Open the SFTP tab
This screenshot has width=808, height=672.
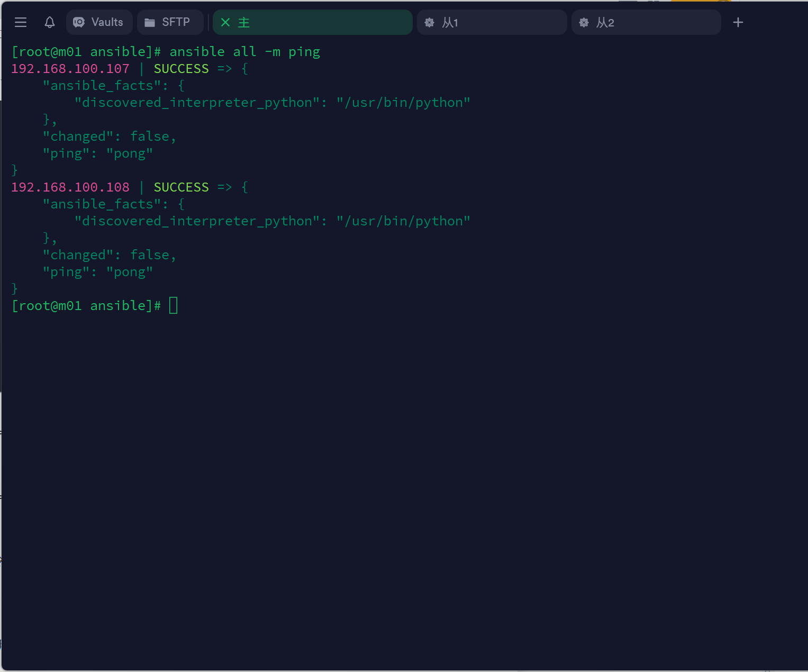point(170,22)
